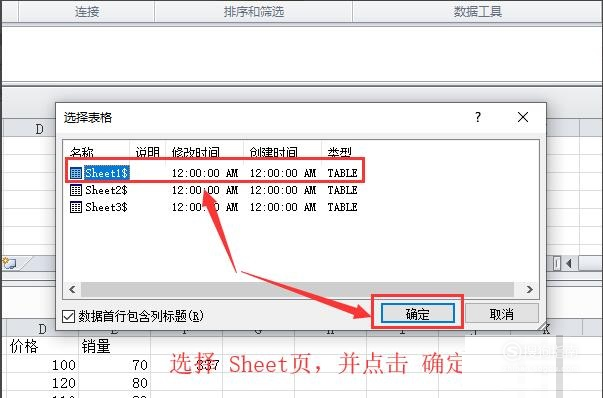
Task: Select the cell containing 120
Action: point(42,383)
